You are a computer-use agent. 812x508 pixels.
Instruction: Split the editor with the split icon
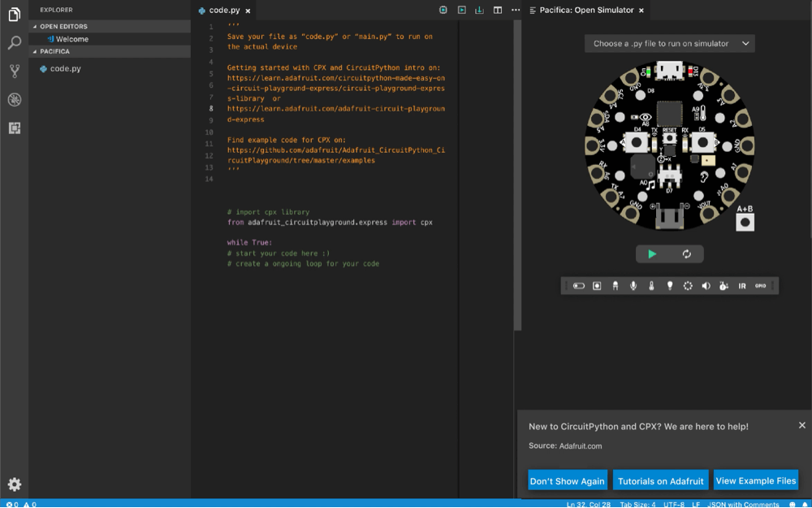[498, 10]
